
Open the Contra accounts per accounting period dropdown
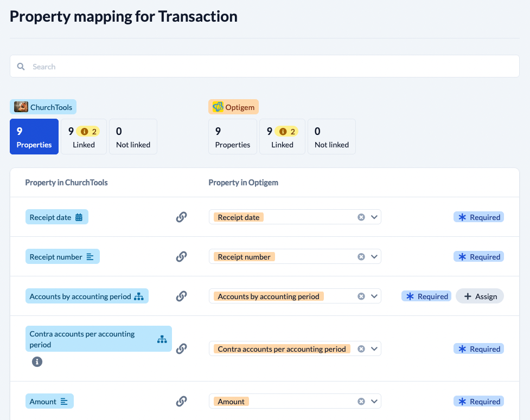(374, 349)
